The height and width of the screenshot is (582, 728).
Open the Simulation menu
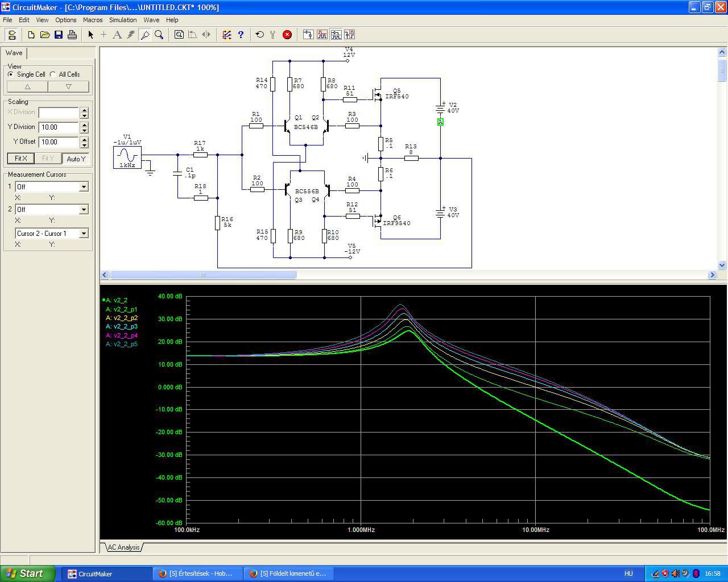click(x=123, y=20)
